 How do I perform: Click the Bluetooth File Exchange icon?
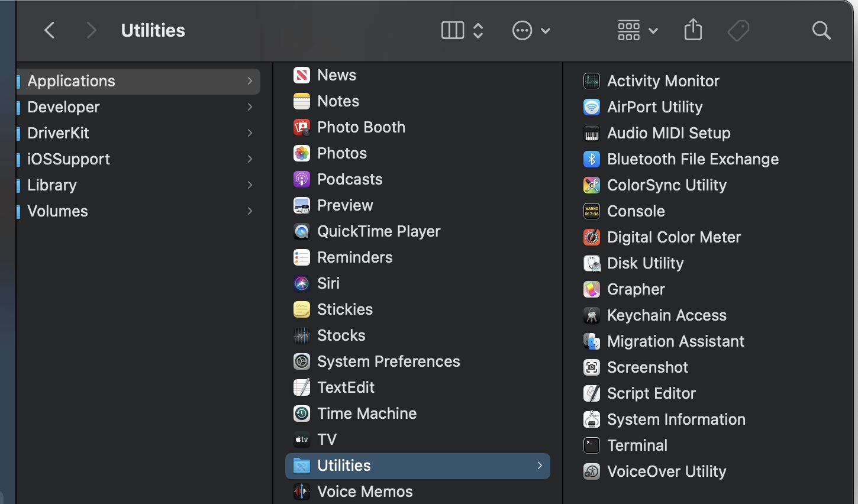coord(591,159)
